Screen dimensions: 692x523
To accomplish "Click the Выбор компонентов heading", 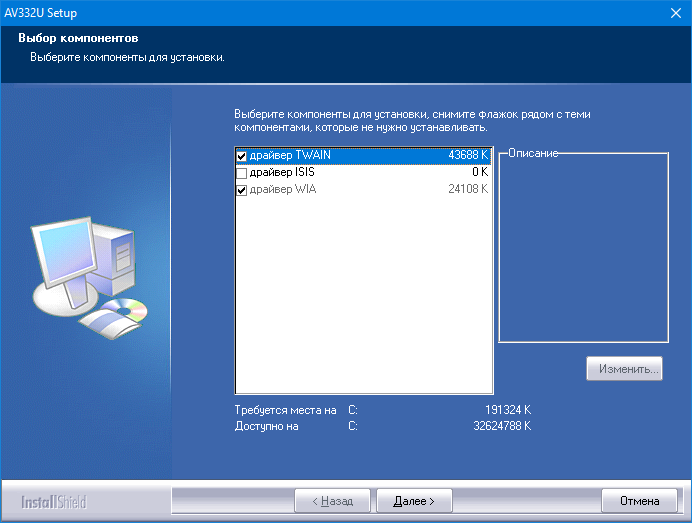I will (x=78, y=38).
